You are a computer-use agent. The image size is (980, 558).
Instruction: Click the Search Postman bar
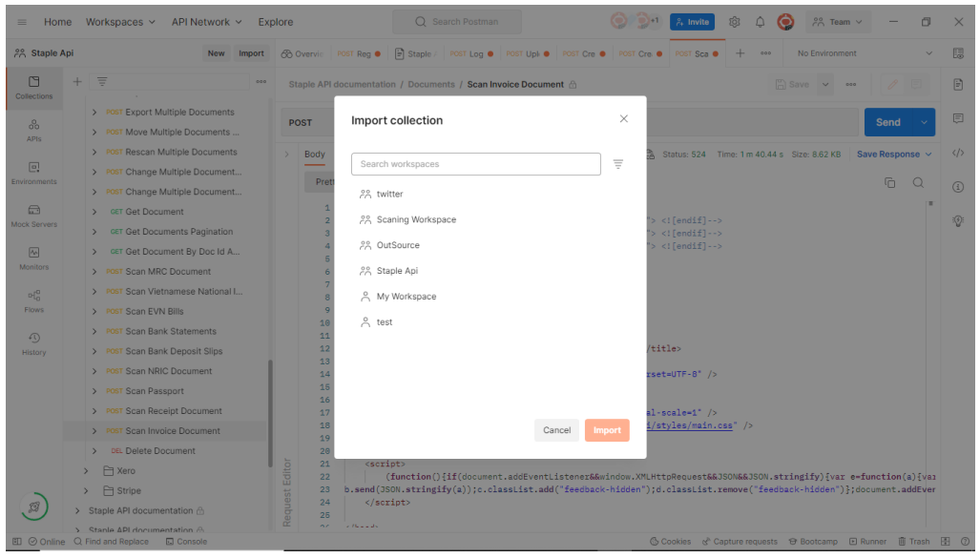pyautogui.click(x=457, y=22)
